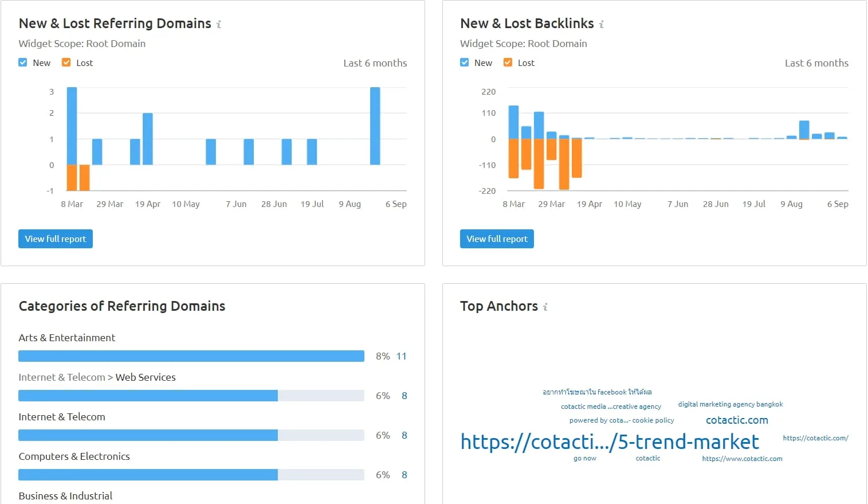The height and width of the screenshot is (504, 868).
Task: Open full report for Referring Domains
Action: click(x=56, y=239)
